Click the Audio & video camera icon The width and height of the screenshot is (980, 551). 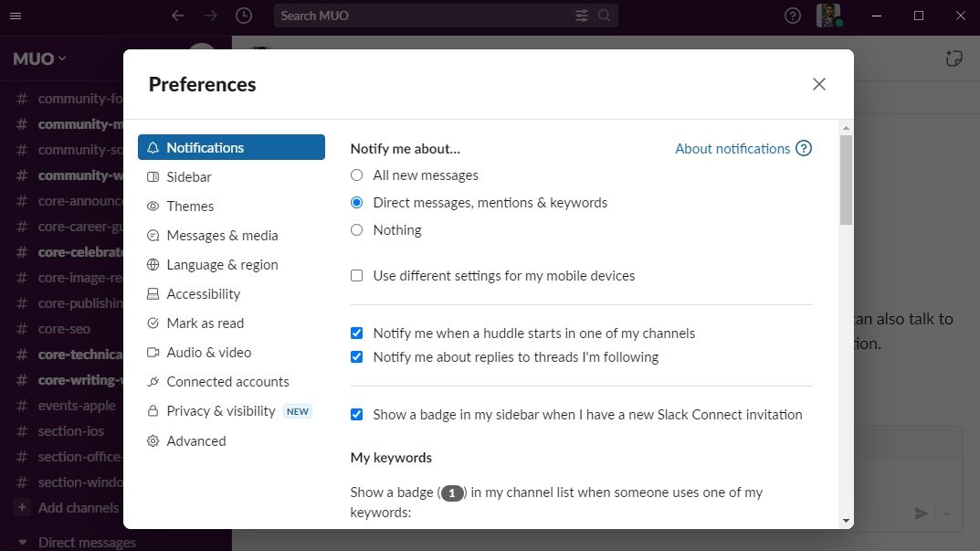[x=154, y=352]
